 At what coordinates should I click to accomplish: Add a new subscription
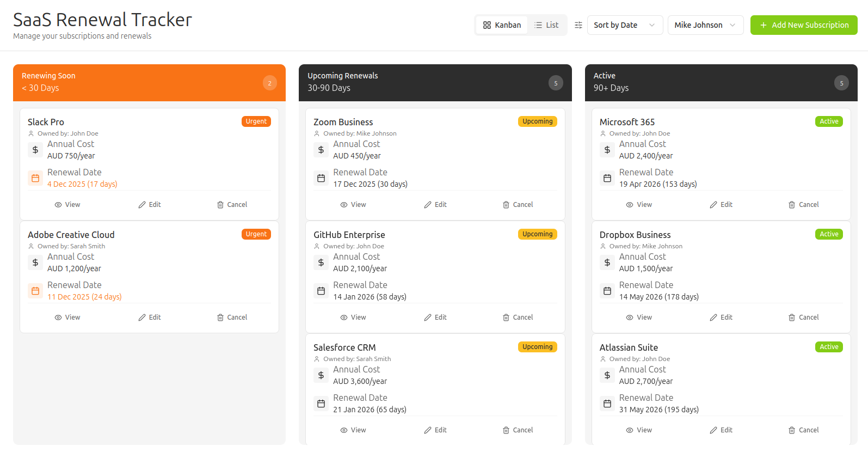(x=803, y=25)
